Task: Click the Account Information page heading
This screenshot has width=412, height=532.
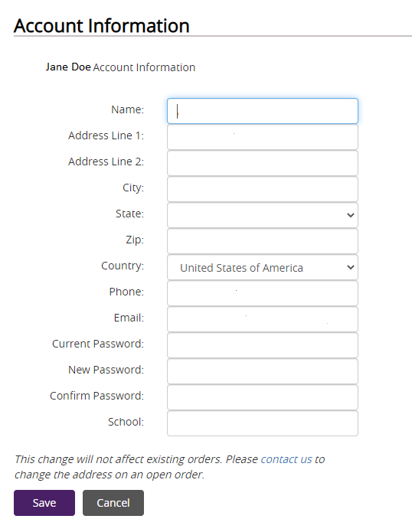Action: point(102,25)
